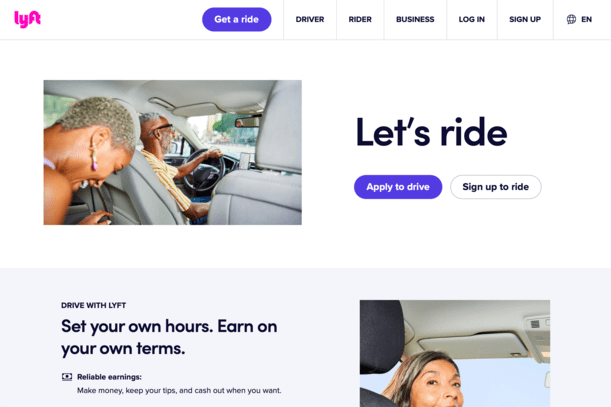Click the Apply to drive button

pyautogui.click(x=398, y=187)
